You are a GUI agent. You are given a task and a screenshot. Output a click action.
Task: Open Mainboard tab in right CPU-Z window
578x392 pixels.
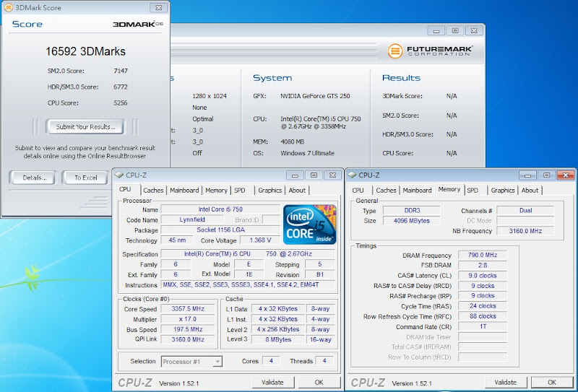pos(417,191)
